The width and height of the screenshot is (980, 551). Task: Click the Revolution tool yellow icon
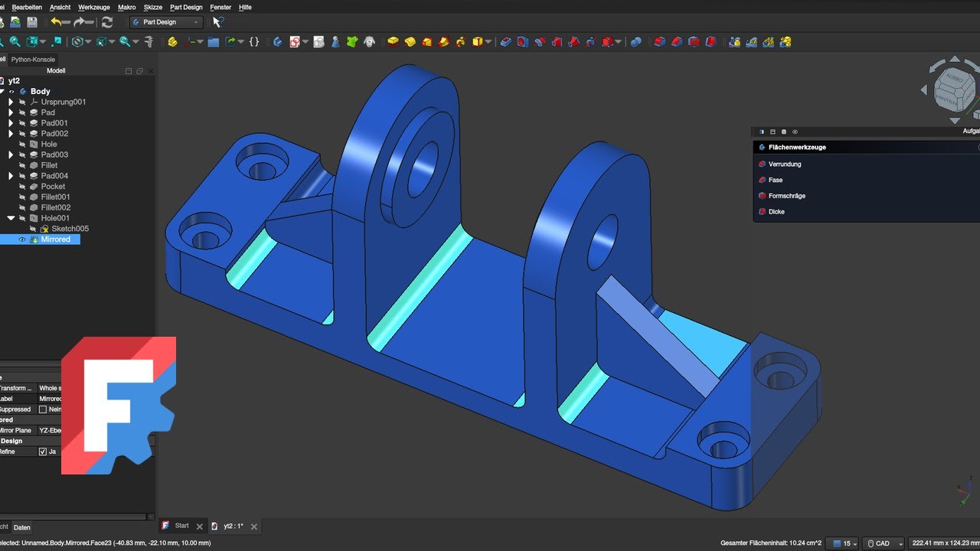[410, 42]
